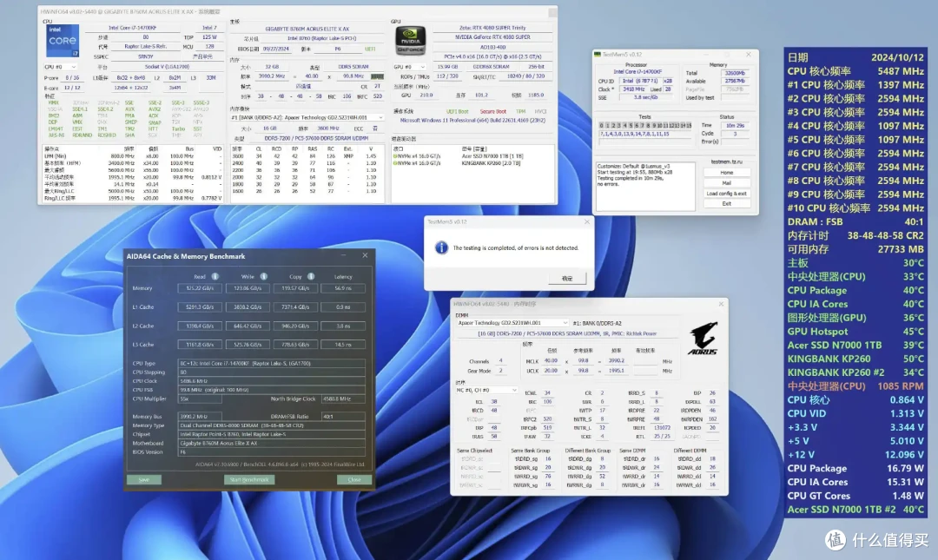Click the info icon next to Copy
The image size is (938, 560).
310,276
